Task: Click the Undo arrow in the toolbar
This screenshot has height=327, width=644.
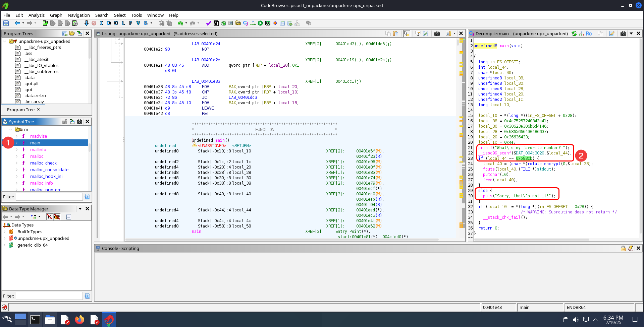Action: coord(180,23)
